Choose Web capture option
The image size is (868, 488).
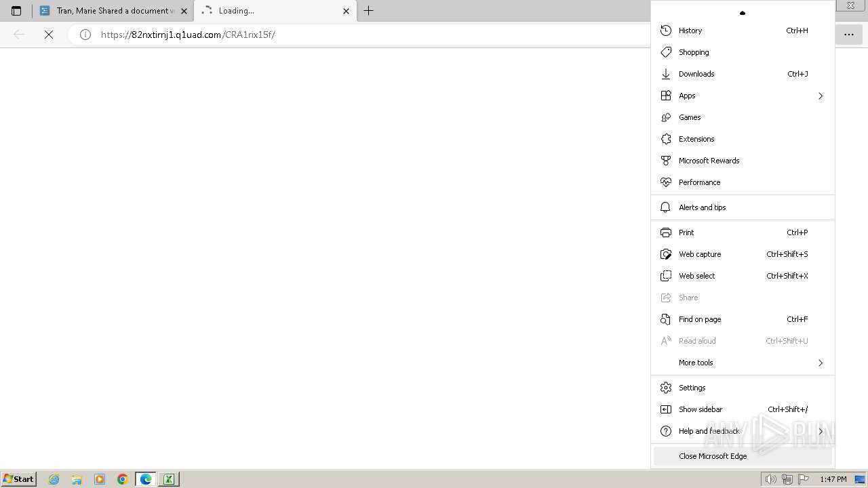743,254
